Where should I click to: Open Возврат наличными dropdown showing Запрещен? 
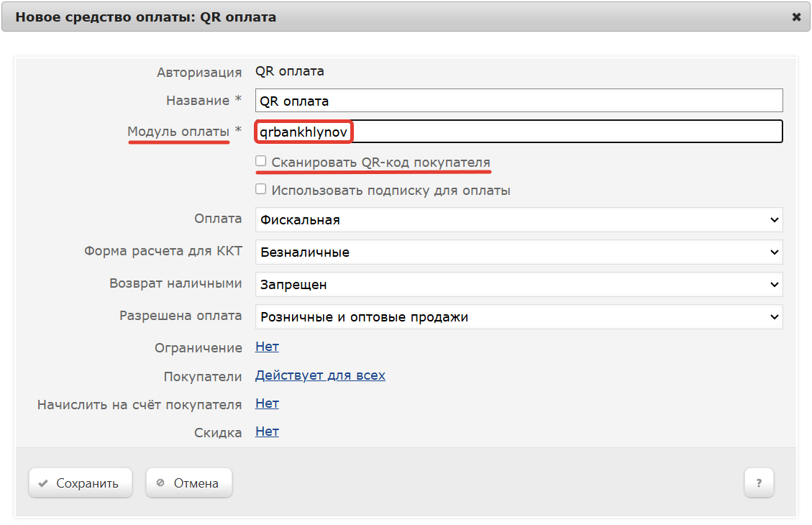tap(519, 284)
